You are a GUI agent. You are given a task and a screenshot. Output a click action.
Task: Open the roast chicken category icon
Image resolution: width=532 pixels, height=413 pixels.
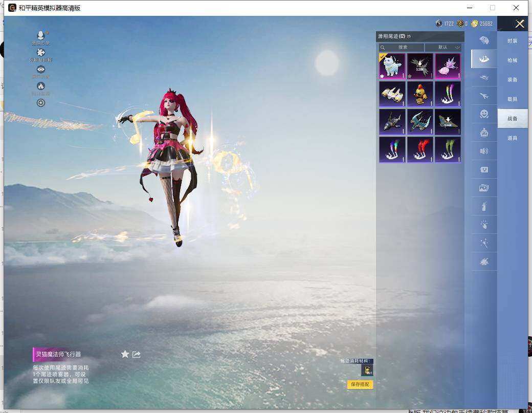click(484, 262)
